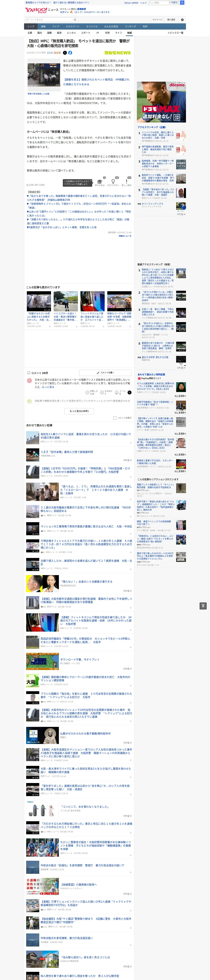210x980 pixels.
Task: Click the コメントを書く button
Action: 105,373
